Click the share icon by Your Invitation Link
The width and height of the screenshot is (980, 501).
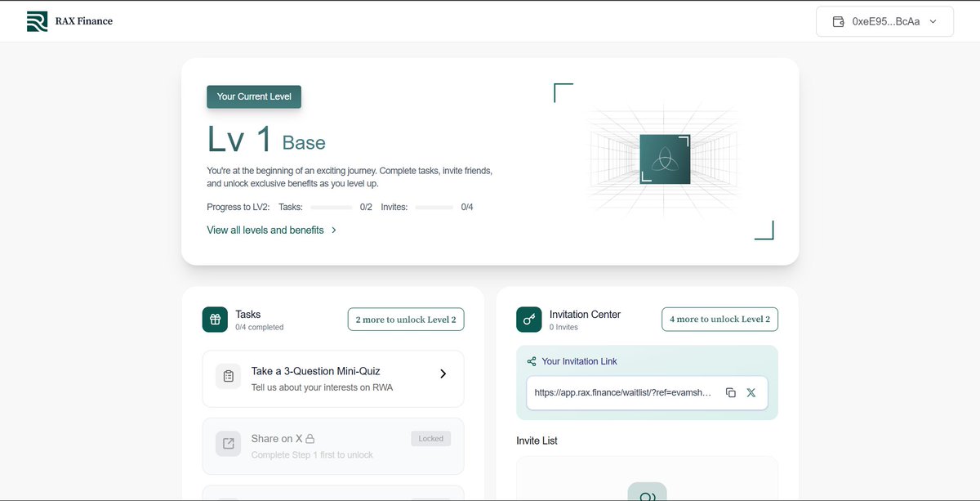pos(532,361)
